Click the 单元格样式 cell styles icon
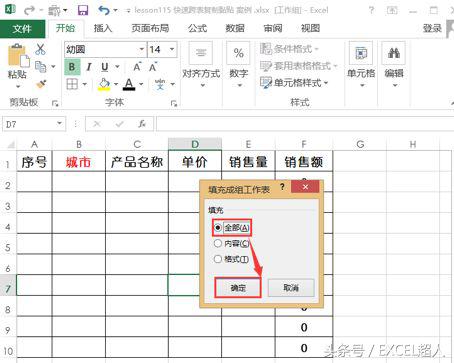Screen dimensions: 454x363 point(266,82)
